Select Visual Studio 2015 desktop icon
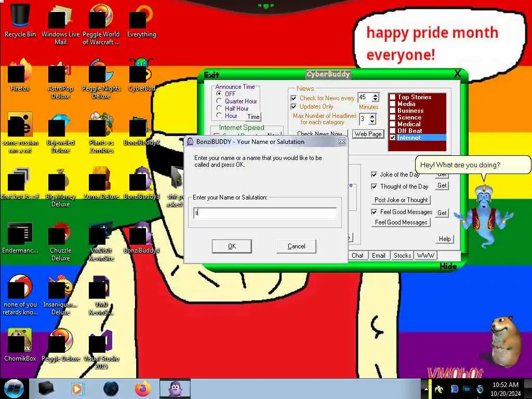Screen dimensions: 532x399 [x=101, y=349]
